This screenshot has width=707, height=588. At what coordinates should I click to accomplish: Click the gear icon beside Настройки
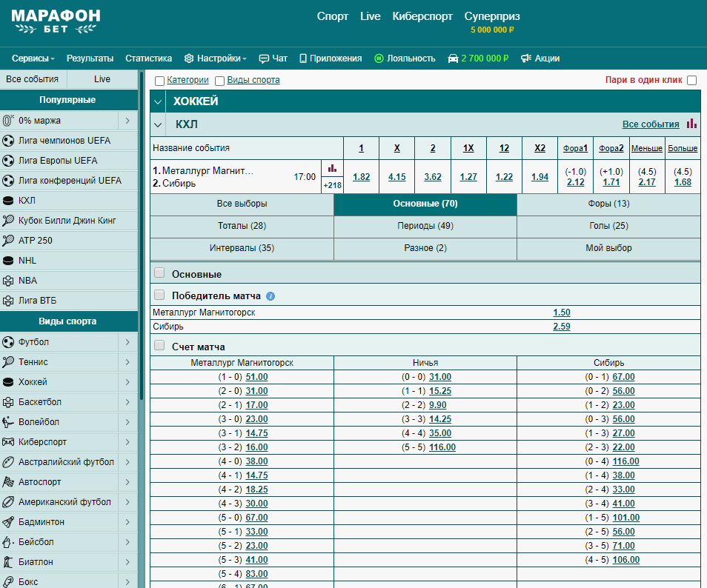coord(189,59)
